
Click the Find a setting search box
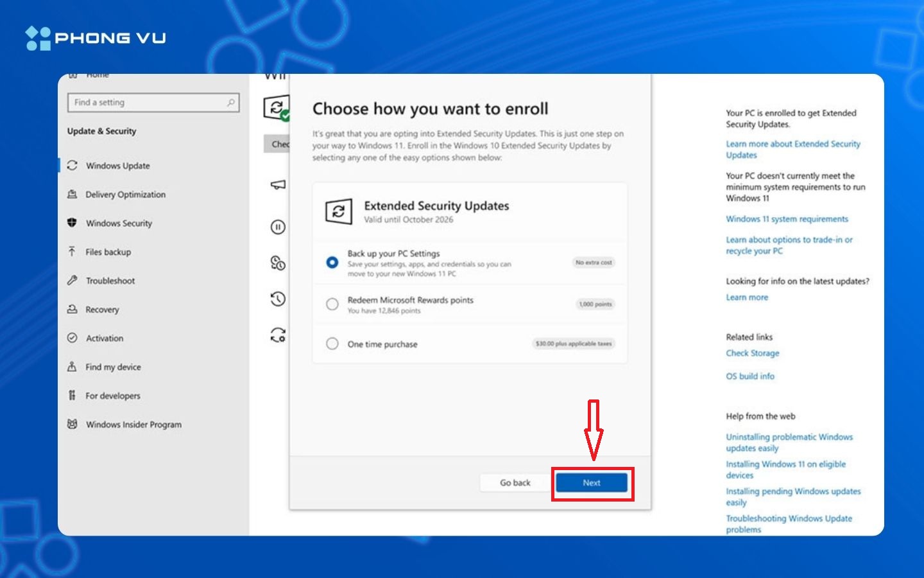coord(153,103)
